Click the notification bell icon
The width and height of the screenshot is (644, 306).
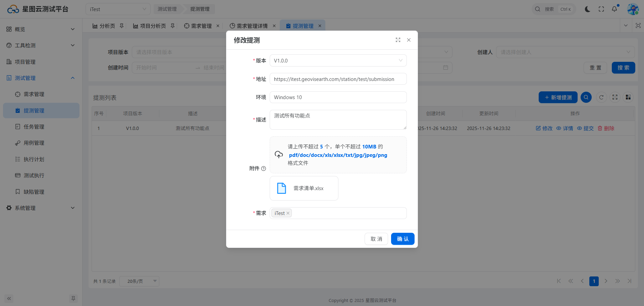(x=614, y=9)
